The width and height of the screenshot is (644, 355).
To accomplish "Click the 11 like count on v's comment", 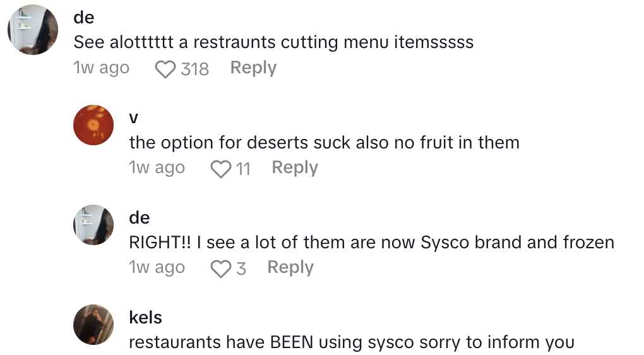I will [243, 169].
